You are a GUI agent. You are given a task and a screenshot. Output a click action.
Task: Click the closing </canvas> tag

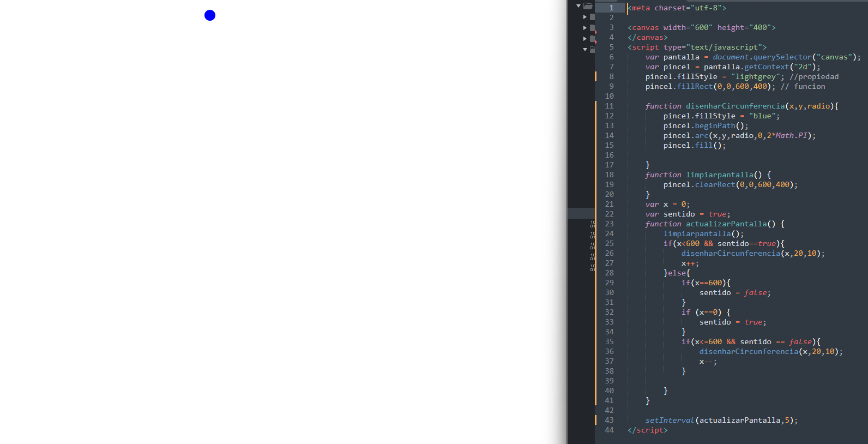click(x=648, y=38)
